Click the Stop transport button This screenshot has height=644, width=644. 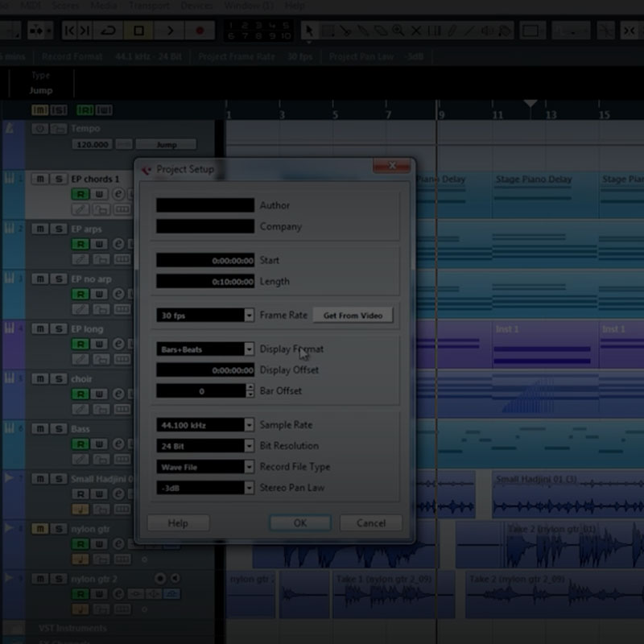pyautogui.click(x=138, y=31)
